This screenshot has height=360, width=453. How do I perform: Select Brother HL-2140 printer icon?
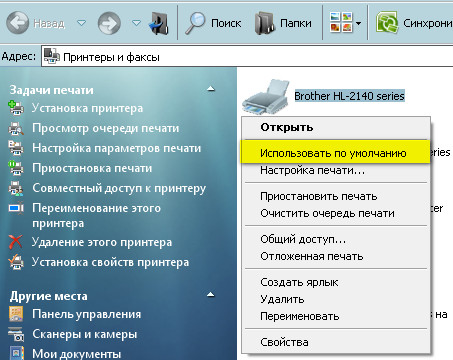(x=266, y=97)
